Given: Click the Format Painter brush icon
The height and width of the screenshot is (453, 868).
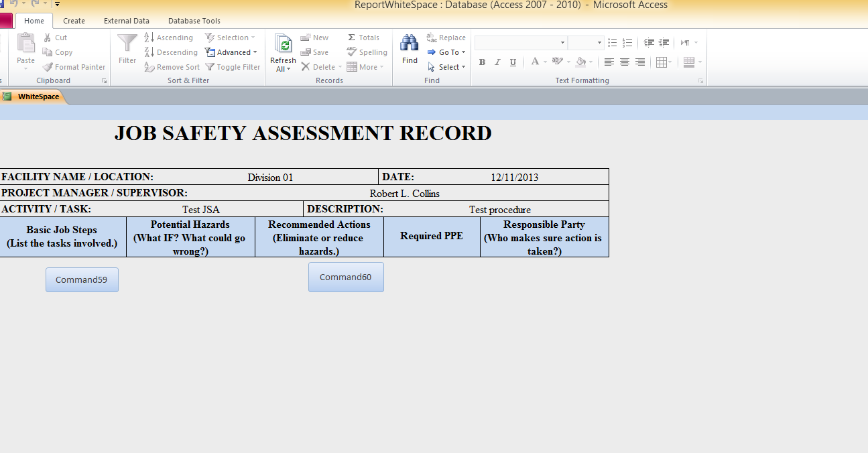Looking at the screenshot, I should pyautogui.click(x=48, y=67).
